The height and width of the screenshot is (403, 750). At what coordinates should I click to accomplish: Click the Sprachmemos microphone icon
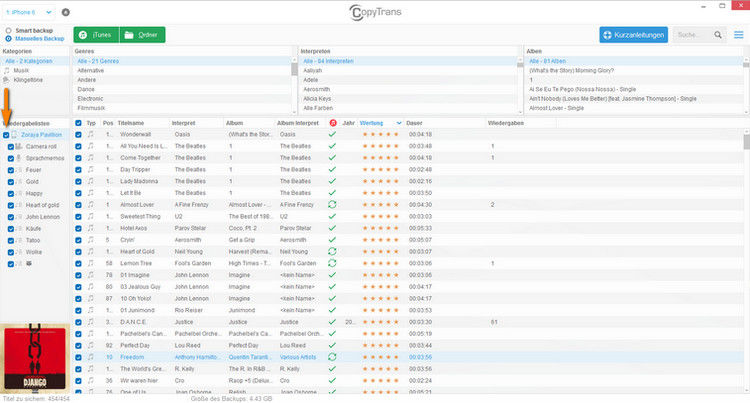point(19,158)
